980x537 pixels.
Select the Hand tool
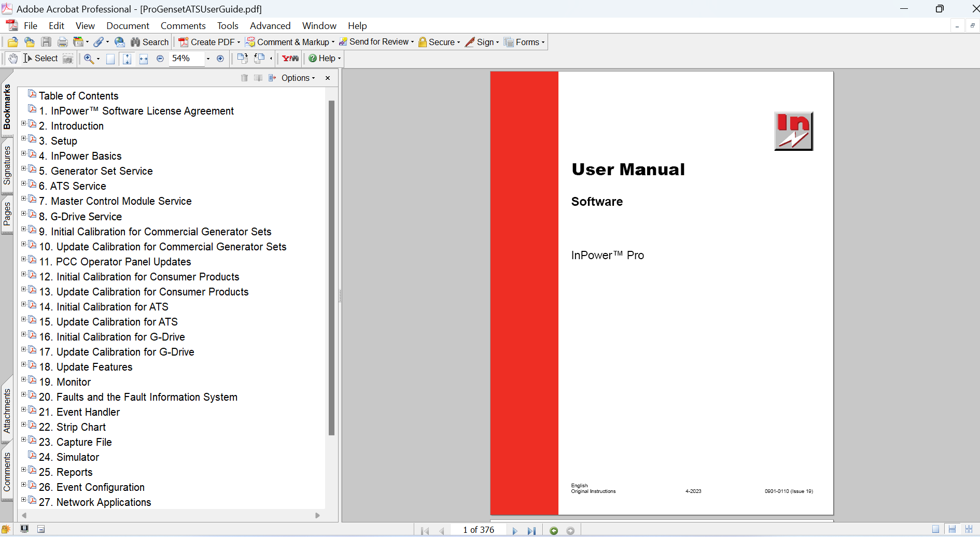click(x=13, y=59)
